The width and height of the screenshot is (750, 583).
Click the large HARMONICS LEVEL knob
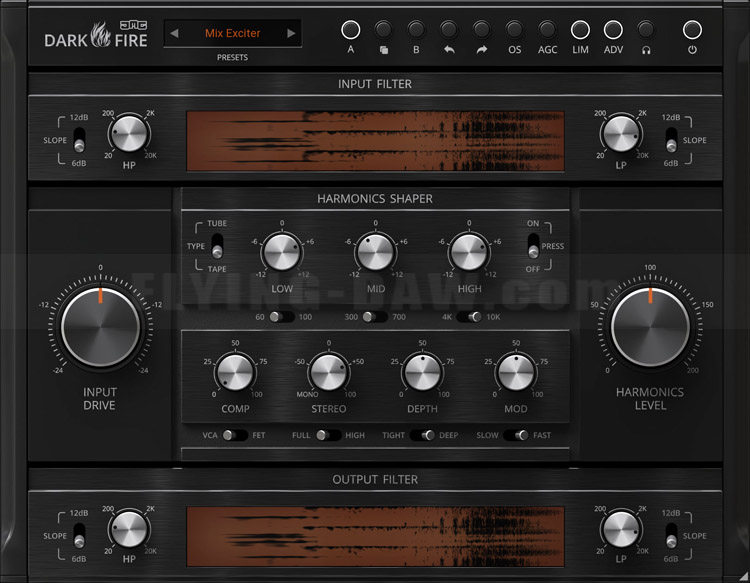pyautogui.click(x=650, y=328)
